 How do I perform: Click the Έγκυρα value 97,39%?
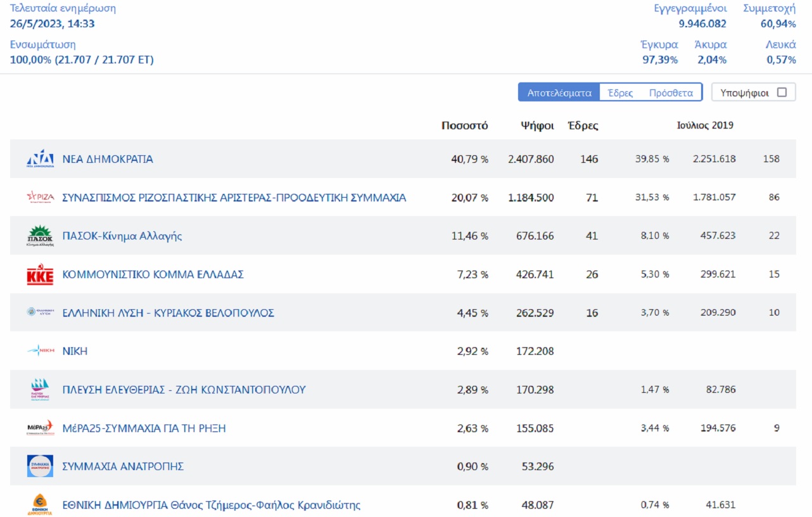click(x=660, y=60)
